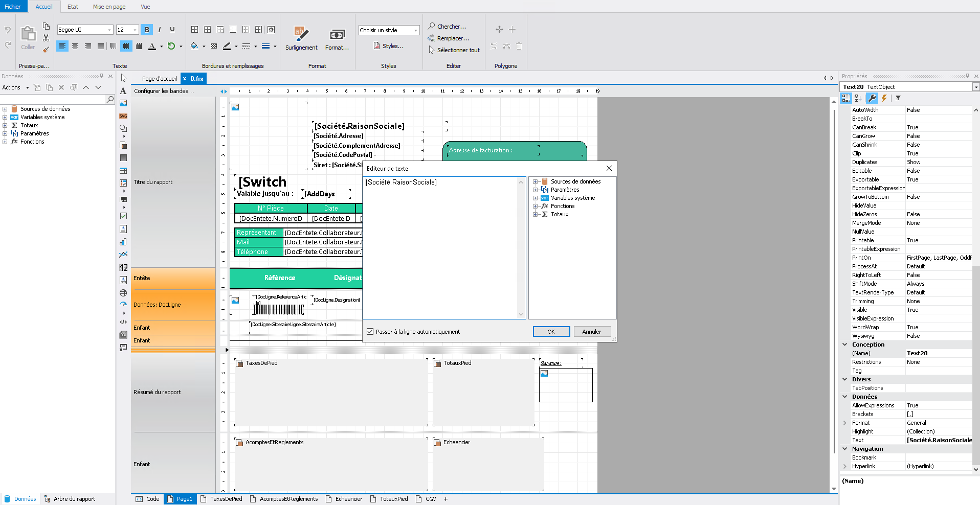
Task: Click OK in the text editor dialog
Action: point(551,332)
